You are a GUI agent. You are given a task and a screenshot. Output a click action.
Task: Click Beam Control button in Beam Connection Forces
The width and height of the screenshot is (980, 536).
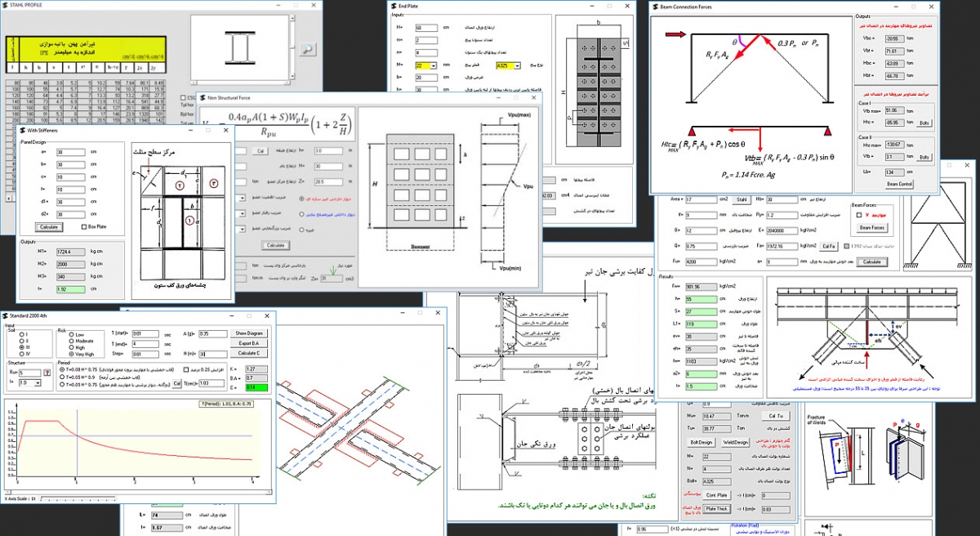click(x=899, y=184)
